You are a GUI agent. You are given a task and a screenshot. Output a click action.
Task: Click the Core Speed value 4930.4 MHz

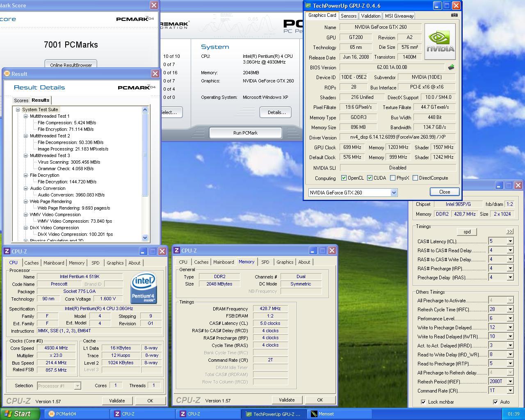pos(56,348)
